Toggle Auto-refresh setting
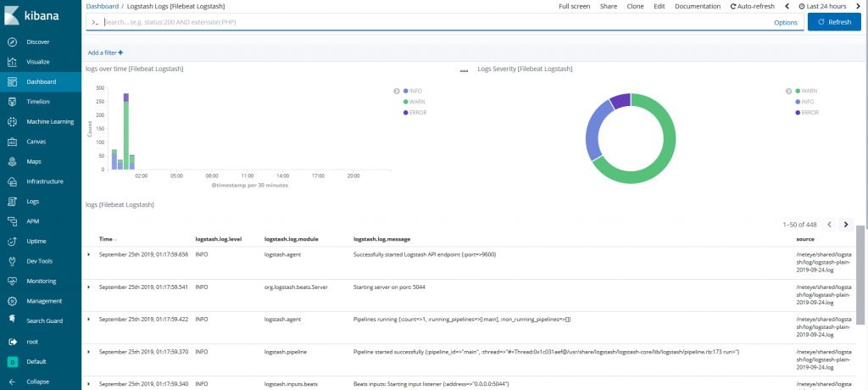The image size is (868, 390). (x=753, y=6)
